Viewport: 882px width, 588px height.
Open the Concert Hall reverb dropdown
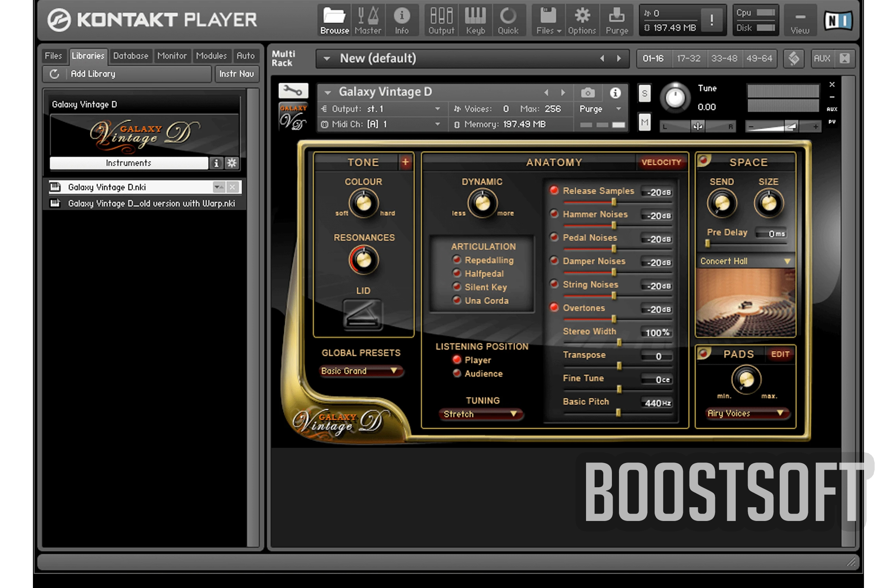(745, 261)
